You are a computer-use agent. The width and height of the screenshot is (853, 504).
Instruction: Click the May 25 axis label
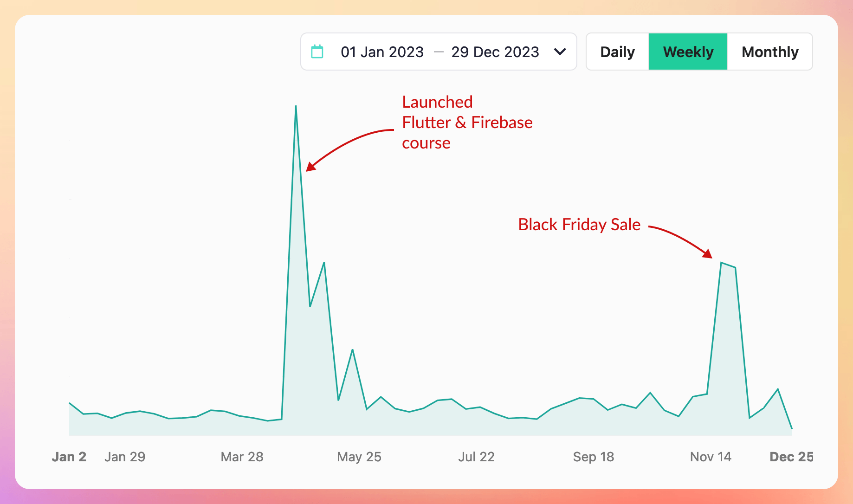(x=359, y=457)
